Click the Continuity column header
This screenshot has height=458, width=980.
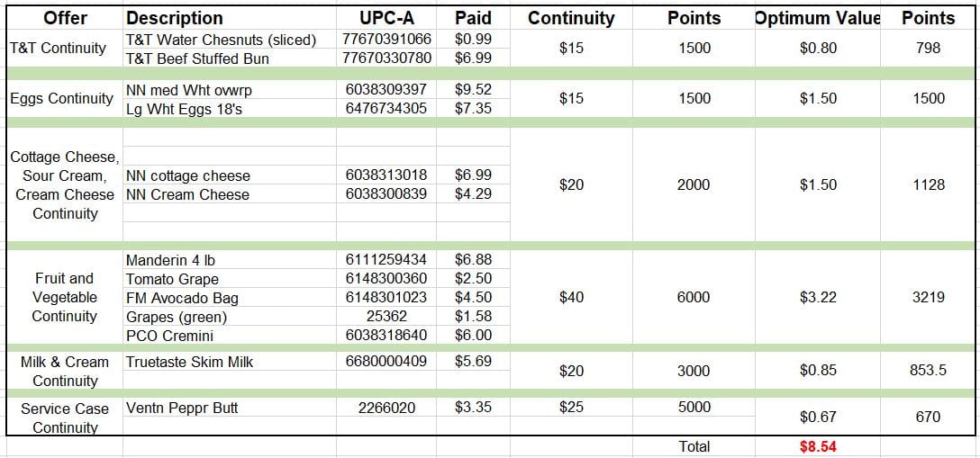click(571, 18)
